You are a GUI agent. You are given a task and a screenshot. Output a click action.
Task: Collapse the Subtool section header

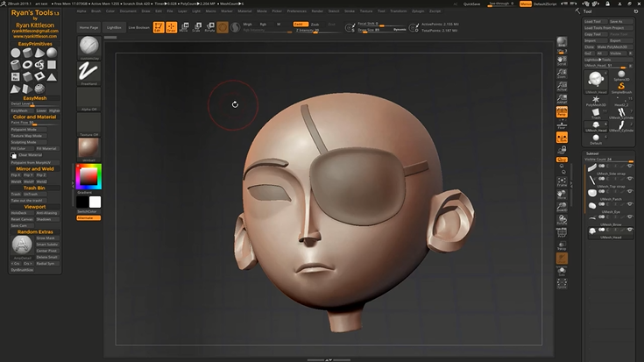(592, 153)
